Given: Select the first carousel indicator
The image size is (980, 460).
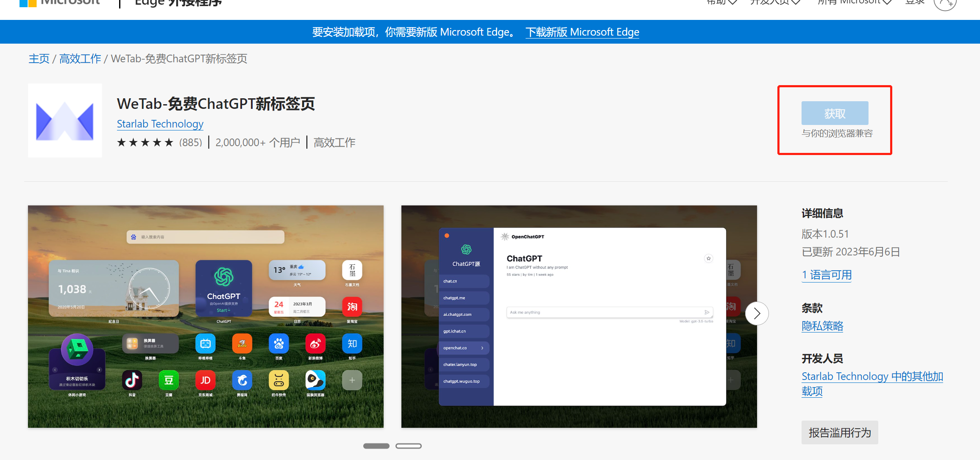Looking at the screenshot, I should [x=376, y=446].
